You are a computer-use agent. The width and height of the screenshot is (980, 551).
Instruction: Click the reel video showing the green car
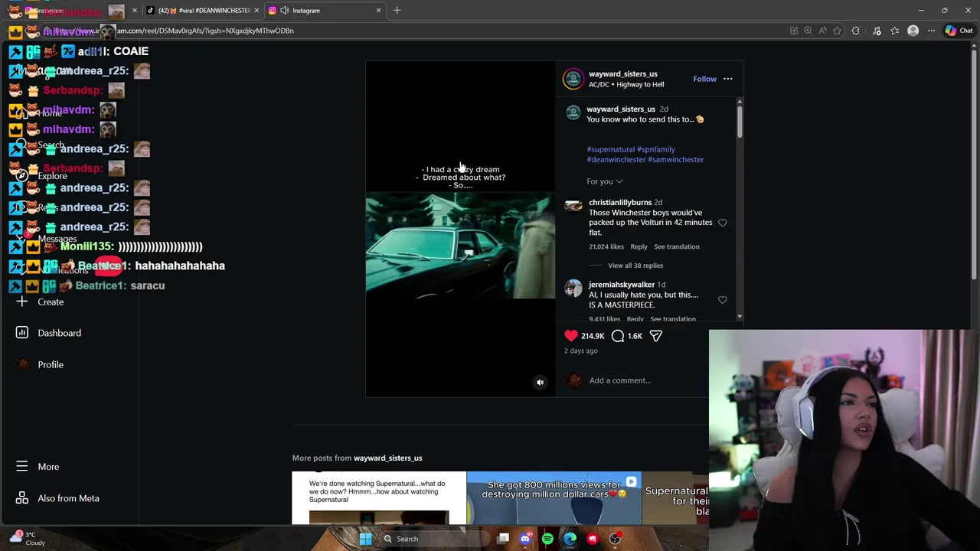coord(460,246)
